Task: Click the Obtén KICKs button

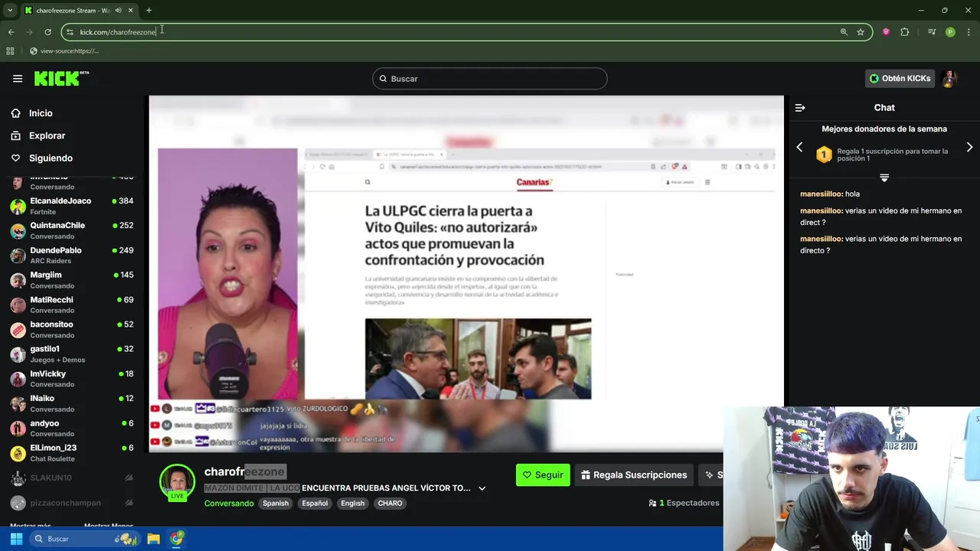Action: [x=900, y=78]
